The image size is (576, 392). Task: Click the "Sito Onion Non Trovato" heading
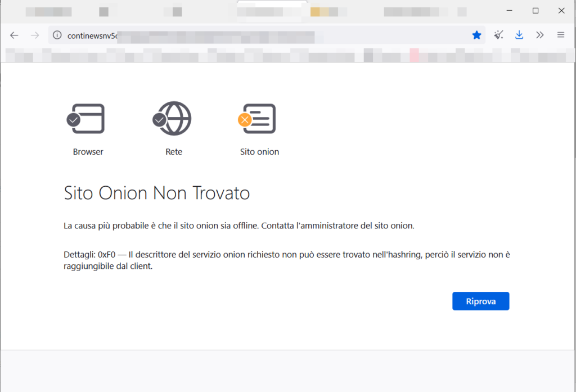[157, 193]
